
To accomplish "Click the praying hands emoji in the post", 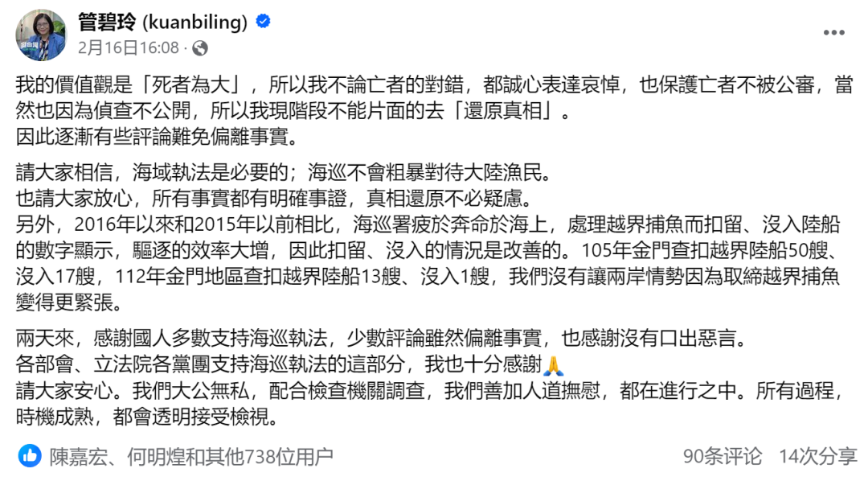I will point(554,366).
